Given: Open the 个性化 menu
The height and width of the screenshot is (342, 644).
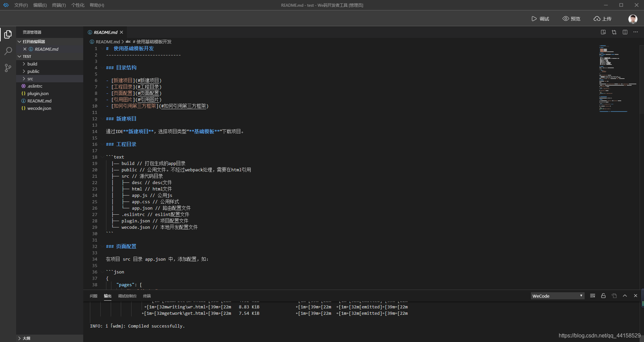Looking at the screenshot, I should 78,5.
